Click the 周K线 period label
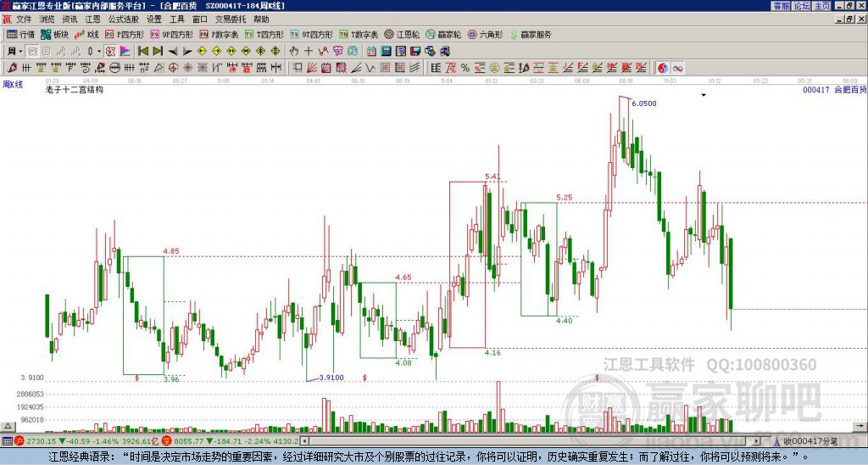 click(x=13, y=85)
